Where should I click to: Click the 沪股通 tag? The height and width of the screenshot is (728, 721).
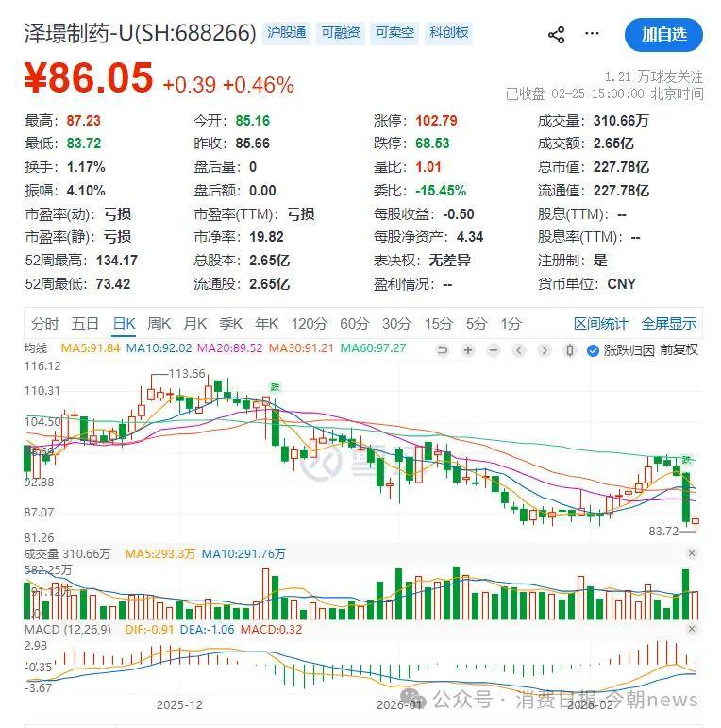286,33
